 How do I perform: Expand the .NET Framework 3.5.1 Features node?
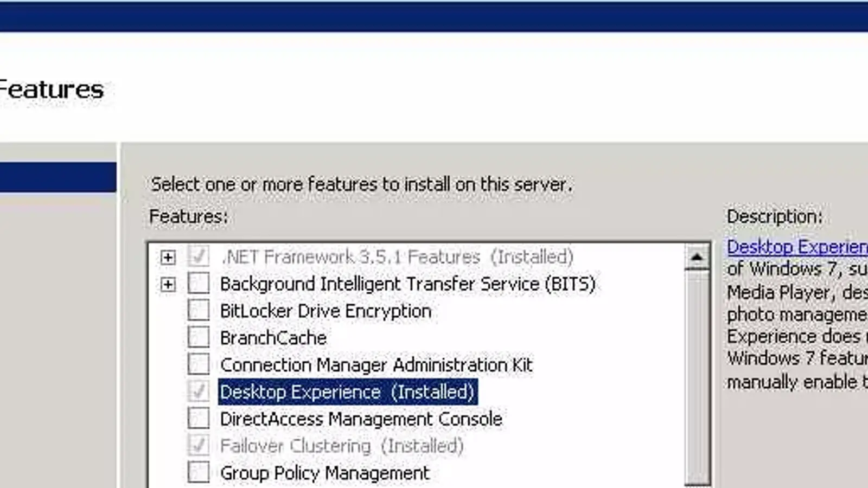(x=168, y=257)
